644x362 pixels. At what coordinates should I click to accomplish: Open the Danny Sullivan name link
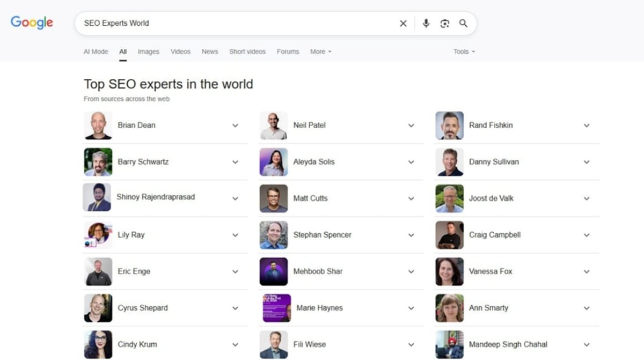pos(494,162)
